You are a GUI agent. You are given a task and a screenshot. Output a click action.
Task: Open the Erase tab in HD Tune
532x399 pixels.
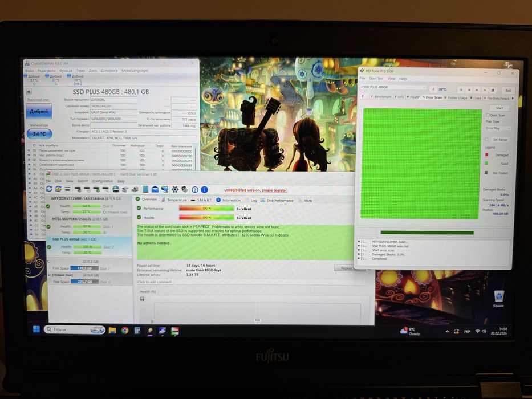[476, 98]
